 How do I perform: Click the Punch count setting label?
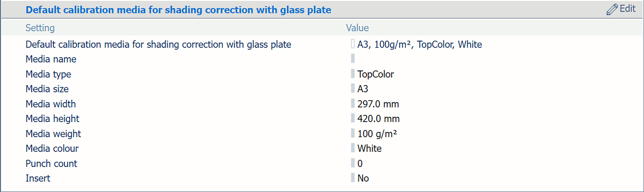point(51,163)
